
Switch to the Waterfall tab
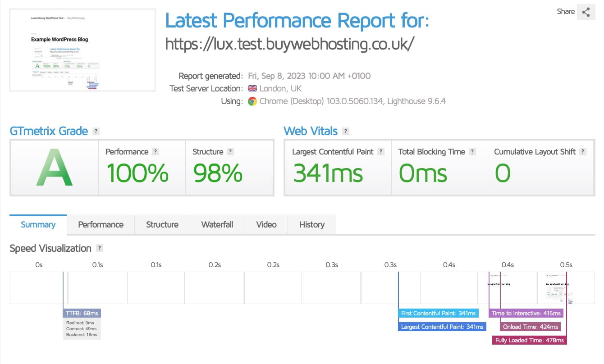coord(217,224)
